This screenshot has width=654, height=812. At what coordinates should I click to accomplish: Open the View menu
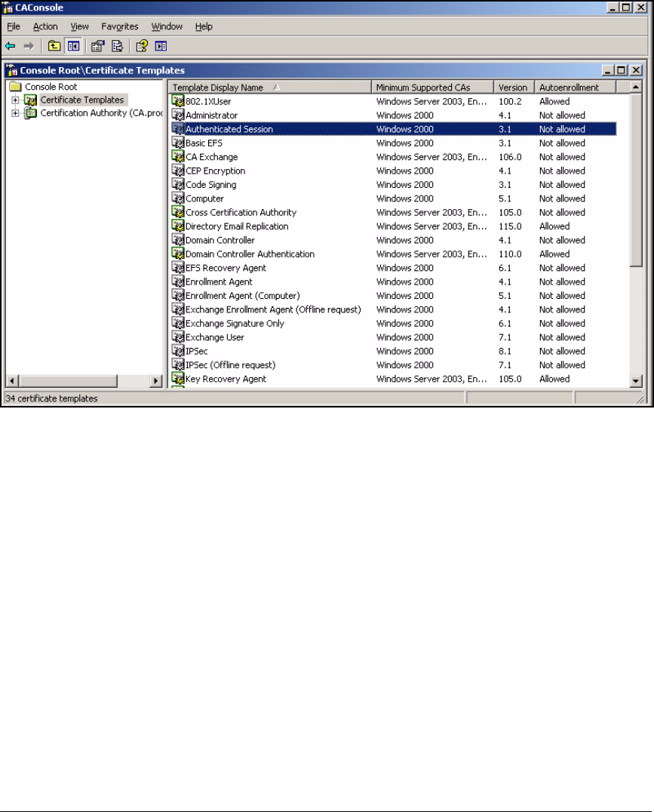(80, 26)
